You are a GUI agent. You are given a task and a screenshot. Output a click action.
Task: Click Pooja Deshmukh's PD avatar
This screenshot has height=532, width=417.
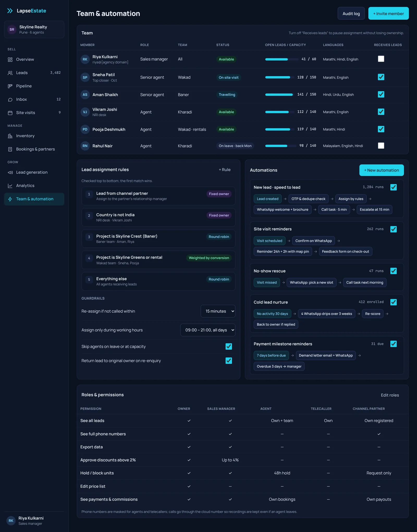point(85,129)
